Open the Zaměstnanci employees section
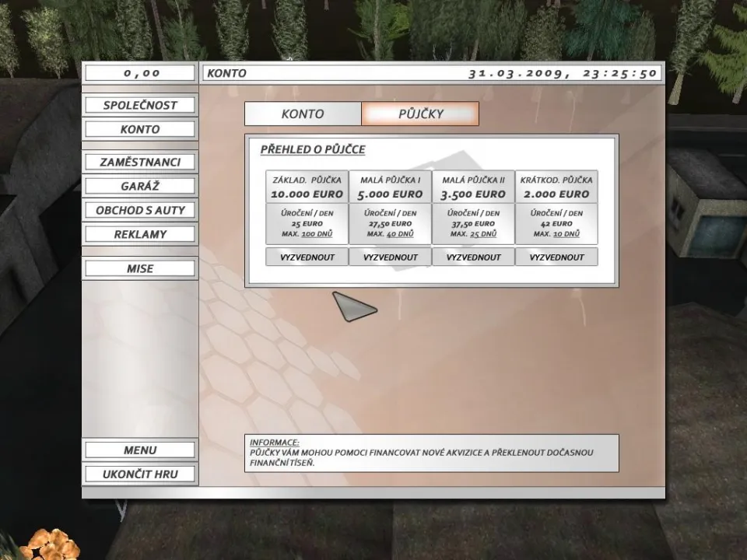The width and height of the screenshot is (747, 560). (140, 162)
